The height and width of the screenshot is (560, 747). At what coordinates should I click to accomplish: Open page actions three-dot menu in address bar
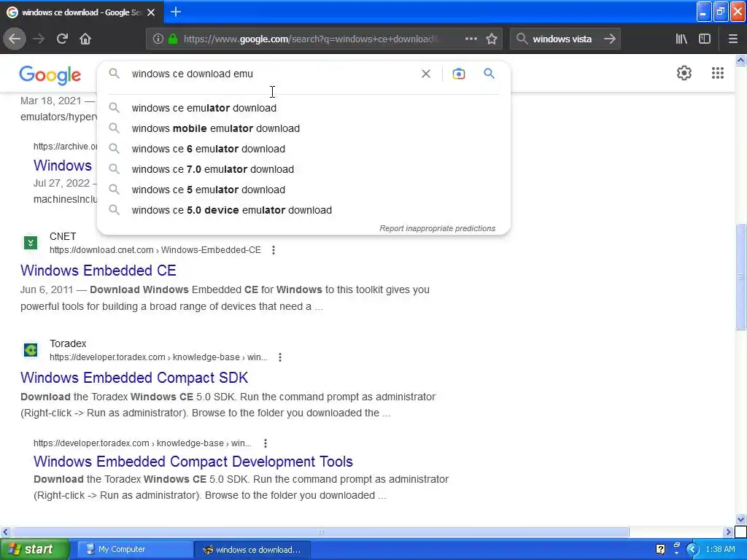(471, 39)
